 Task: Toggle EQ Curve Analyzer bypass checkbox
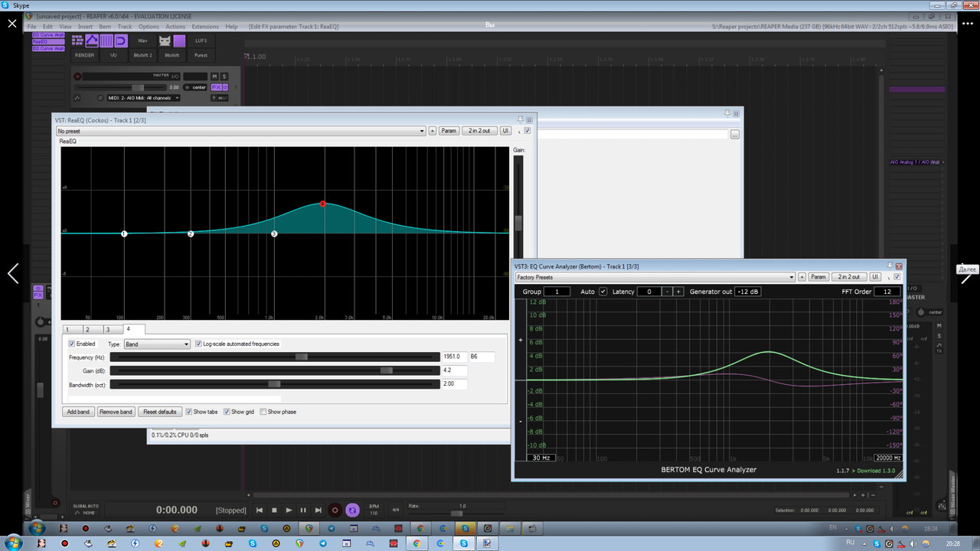tap(897, 277)
